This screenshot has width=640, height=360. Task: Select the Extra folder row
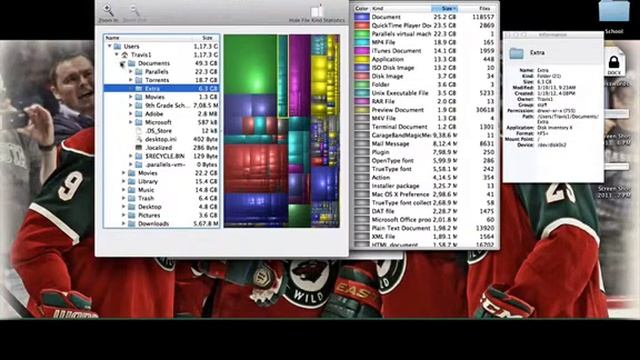[x=162, y=89]
